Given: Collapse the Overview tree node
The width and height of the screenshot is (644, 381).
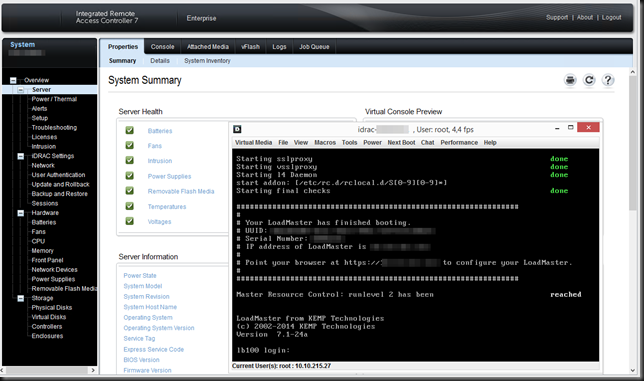Looking at the screenshot, I should (x=13, y=80).
